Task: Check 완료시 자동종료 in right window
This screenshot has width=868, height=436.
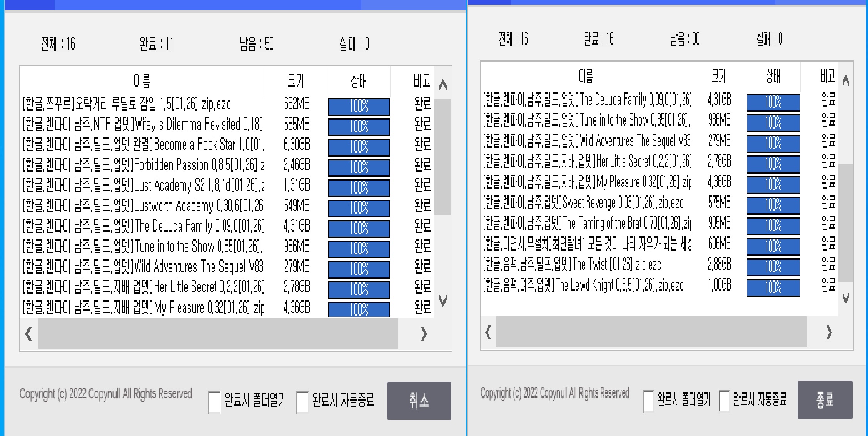Action: pyautogui.click(x=724, y=401)
